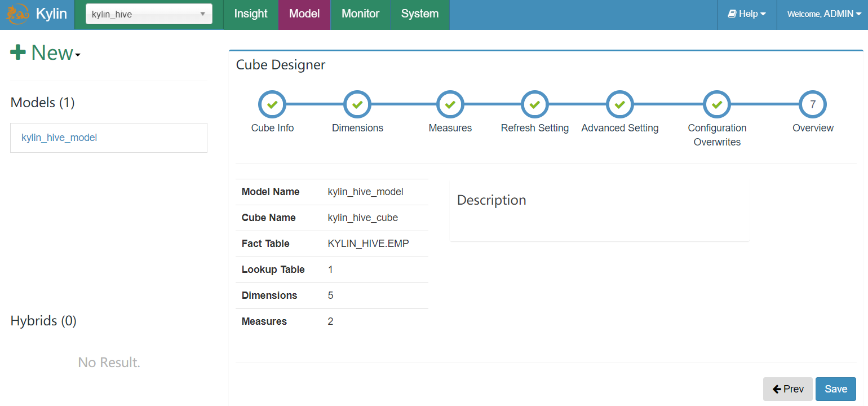Viewport: 868px width, 406px height.
Task: Open the kylin_hive_model model entry
Action: point(59,138)
